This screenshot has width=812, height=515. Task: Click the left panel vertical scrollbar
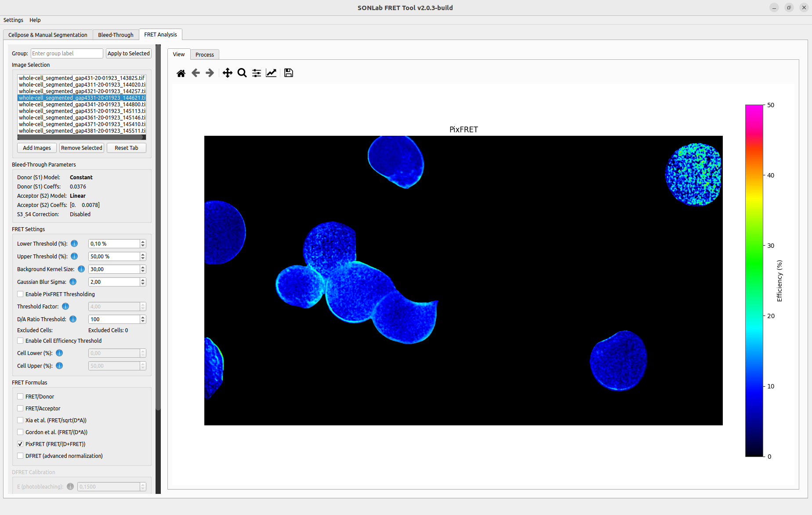(x=158, y=228)
